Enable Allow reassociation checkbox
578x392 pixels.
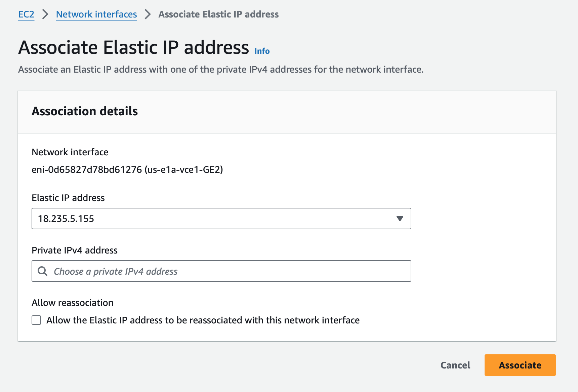pos(36,320)
